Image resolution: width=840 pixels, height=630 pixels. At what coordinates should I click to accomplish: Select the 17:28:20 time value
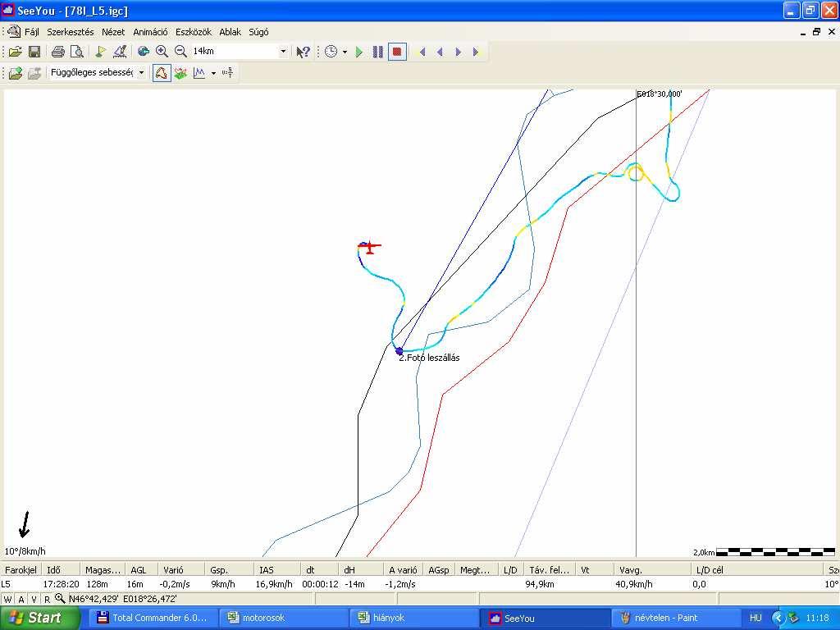pos(61,584)
